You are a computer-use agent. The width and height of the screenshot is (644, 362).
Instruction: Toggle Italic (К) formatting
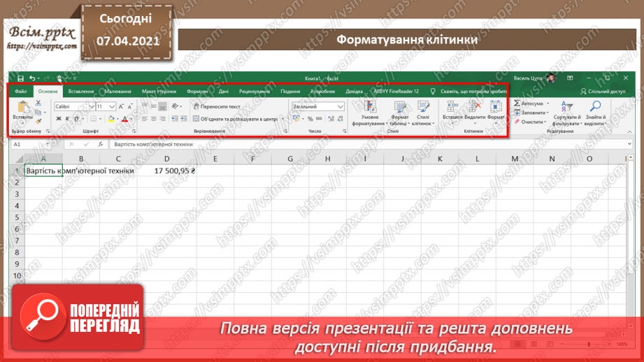67,119
